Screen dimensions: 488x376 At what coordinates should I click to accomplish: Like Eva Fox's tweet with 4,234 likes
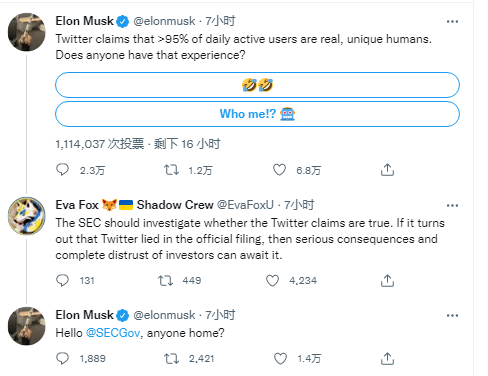click(x=272, y=280)
